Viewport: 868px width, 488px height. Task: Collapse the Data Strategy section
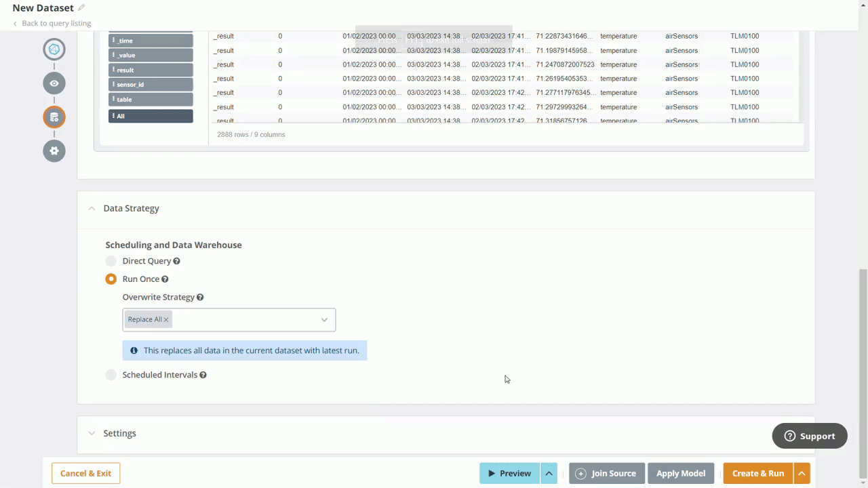pos(92,208)
